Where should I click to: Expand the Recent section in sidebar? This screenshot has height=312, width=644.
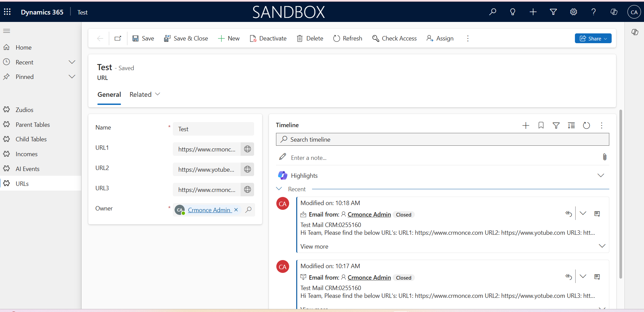[72, 62]
